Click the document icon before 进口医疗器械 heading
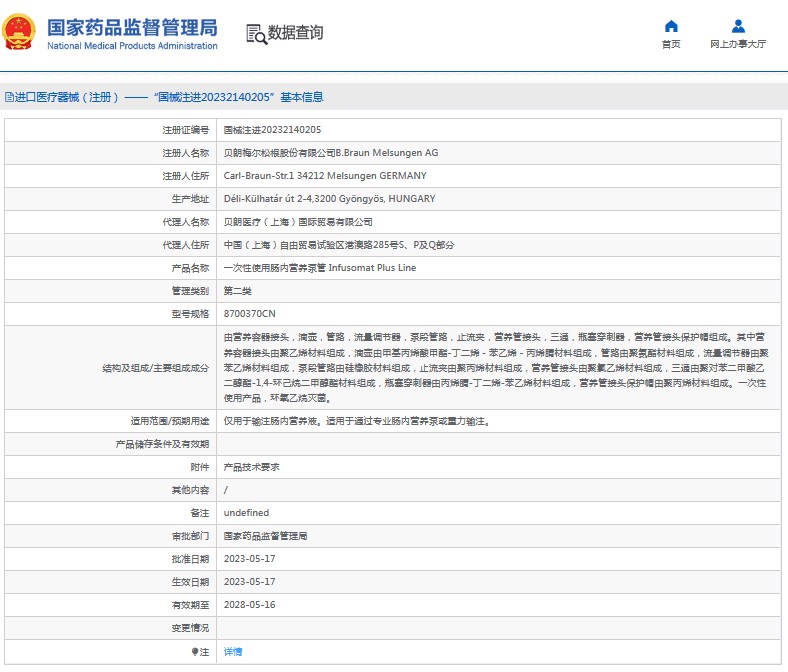788x672 pixels. click(9, 97)
